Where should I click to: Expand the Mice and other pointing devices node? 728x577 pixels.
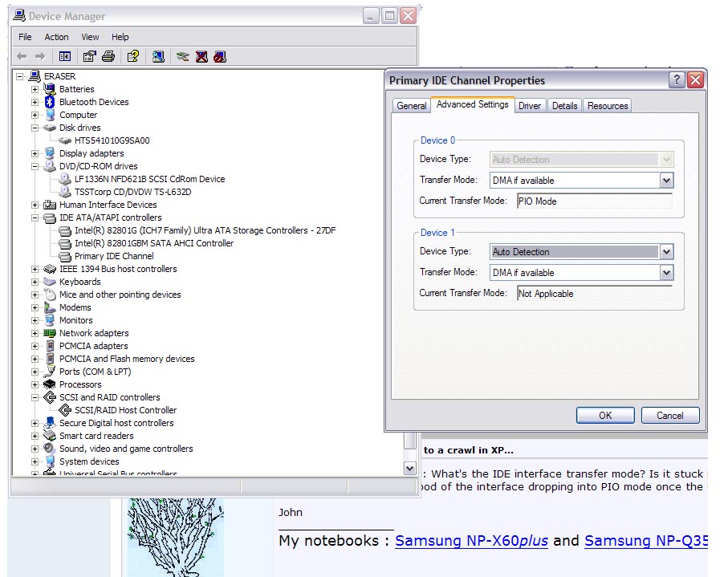[35, 295]
